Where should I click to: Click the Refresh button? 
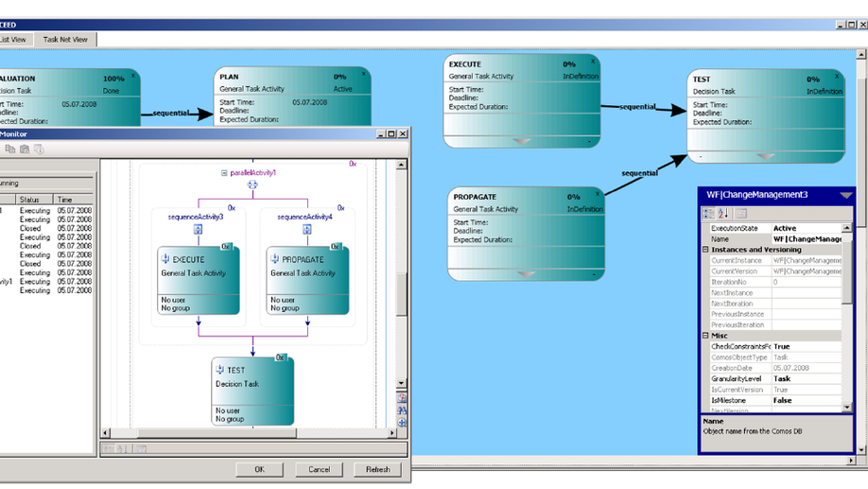378,469
